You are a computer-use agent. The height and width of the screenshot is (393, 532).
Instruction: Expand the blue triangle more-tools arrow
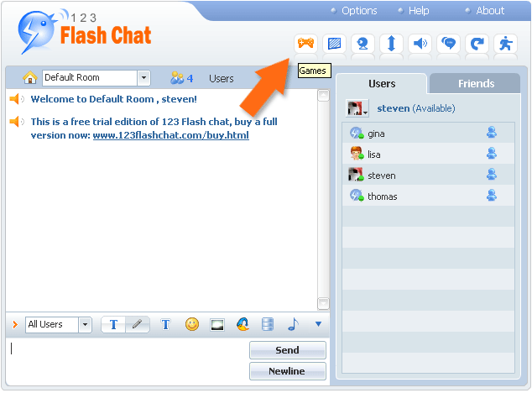click(x=318, y=324)
